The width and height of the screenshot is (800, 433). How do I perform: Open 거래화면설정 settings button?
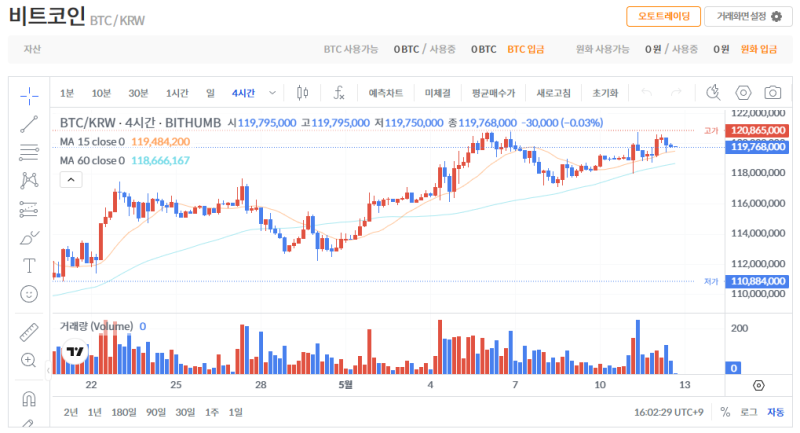coord(748,16)
